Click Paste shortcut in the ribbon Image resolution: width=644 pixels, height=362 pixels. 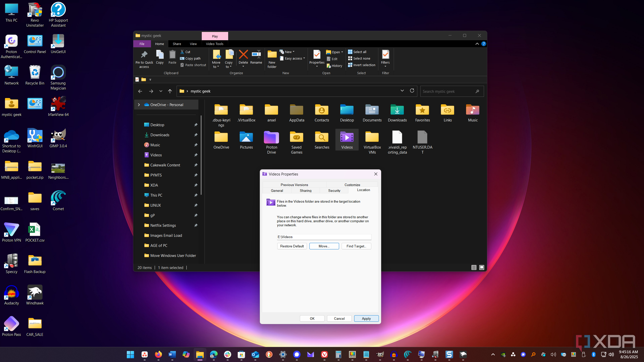coord(193,65)
